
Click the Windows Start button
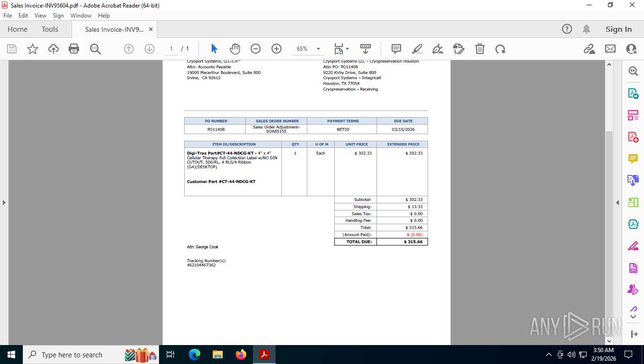[11, 355]
